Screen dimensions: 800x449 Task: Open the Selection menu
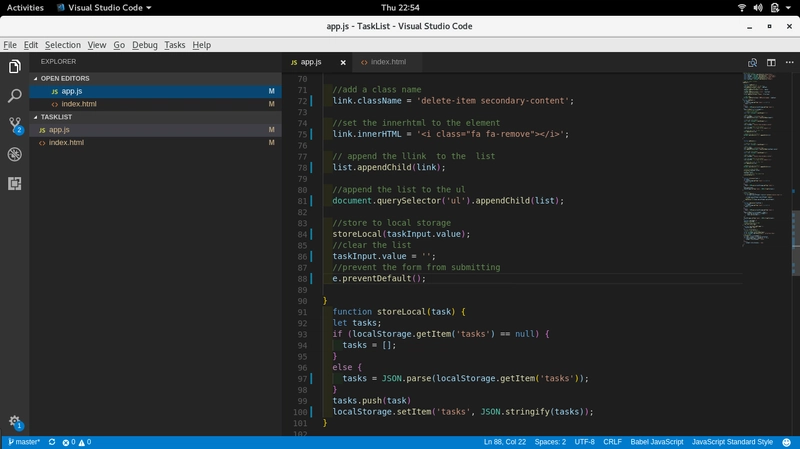63,45
